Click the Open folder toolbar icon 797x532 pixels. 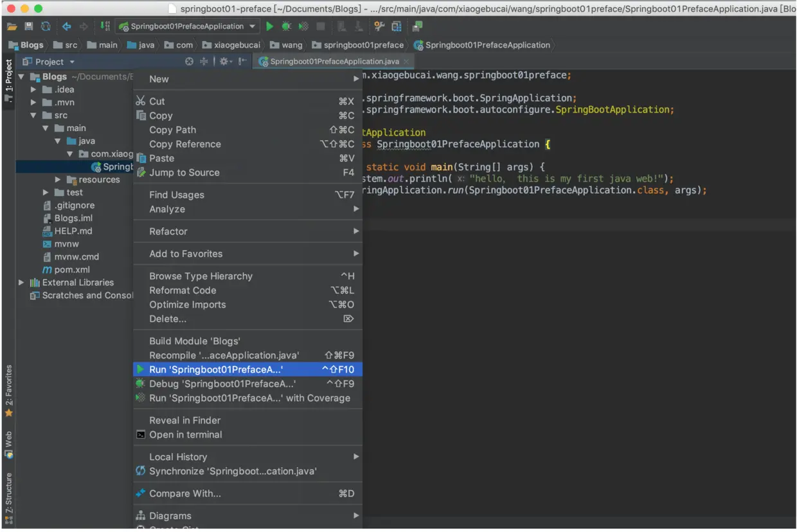pyautogui.click(x=12, y=26)
